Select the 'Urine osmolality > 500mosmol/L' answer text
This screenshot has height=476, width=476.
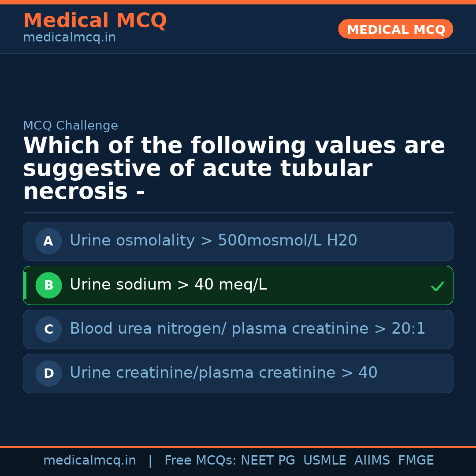coord(213,241)
